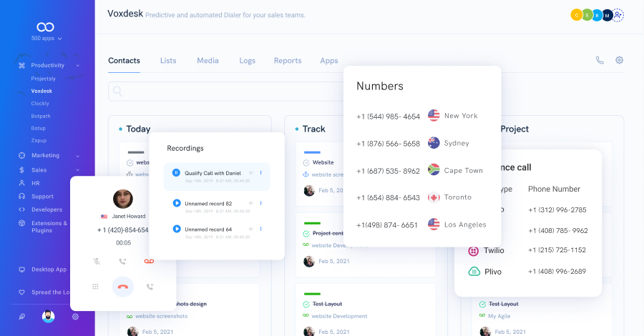Click the red hang up call button
This screenshot has height=336, width=644.
123,287
